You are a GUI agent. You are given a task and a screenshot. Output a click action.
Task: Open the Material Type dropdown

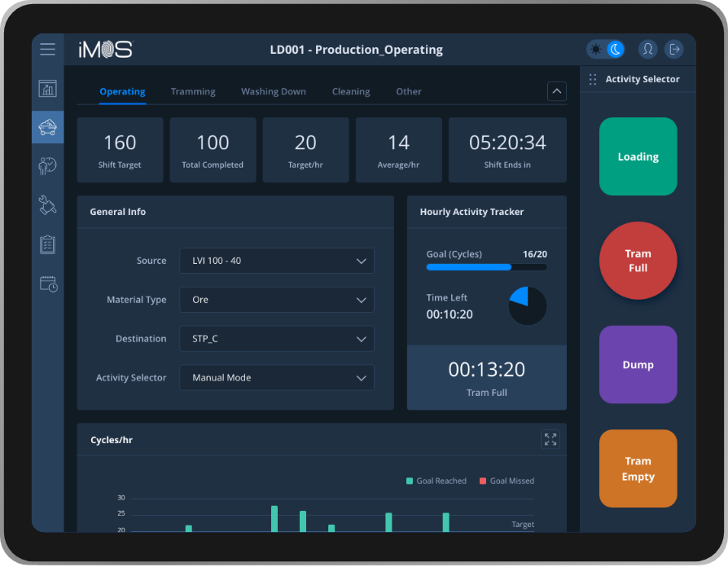pos(277,300)
